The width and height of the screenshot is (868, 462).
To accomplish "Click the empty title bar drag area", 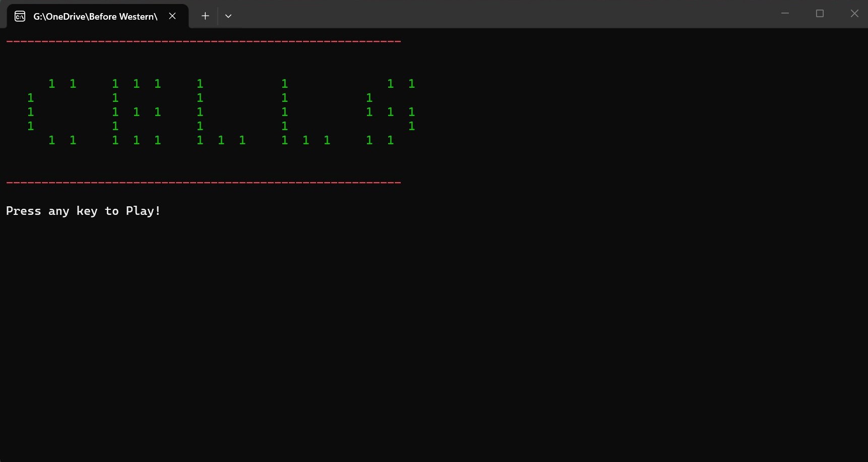I will [504, 14].
